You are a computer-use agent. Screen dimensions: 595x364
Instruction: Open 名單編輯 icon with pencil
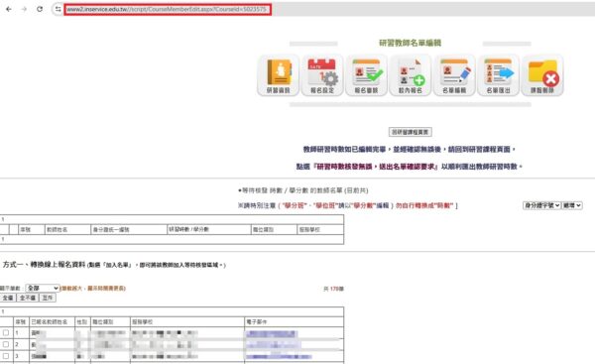(454, 75)
